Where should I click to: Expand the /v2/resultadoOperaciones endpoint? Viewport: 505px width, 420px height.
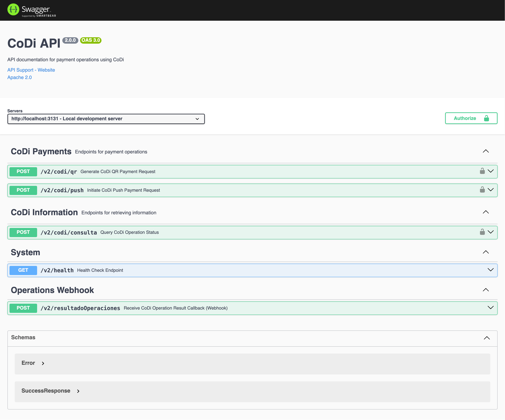click(x=490, y=307)
